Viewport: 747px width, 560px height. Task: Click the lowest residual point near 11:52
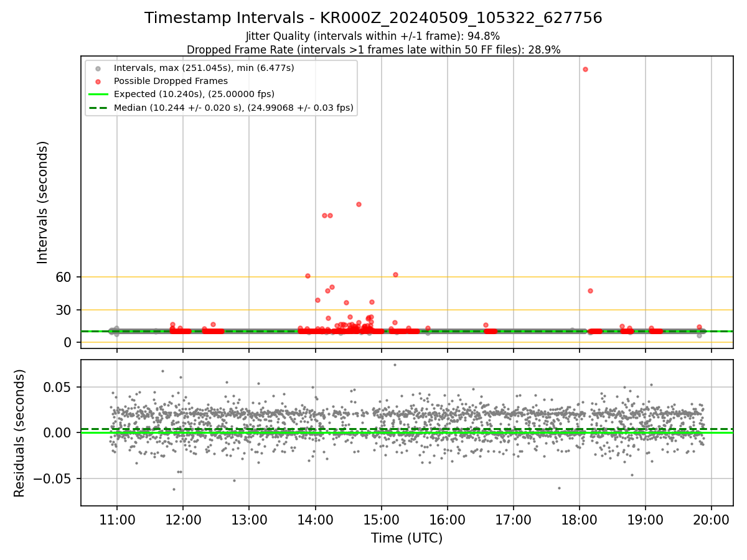(x=174, y=489)
